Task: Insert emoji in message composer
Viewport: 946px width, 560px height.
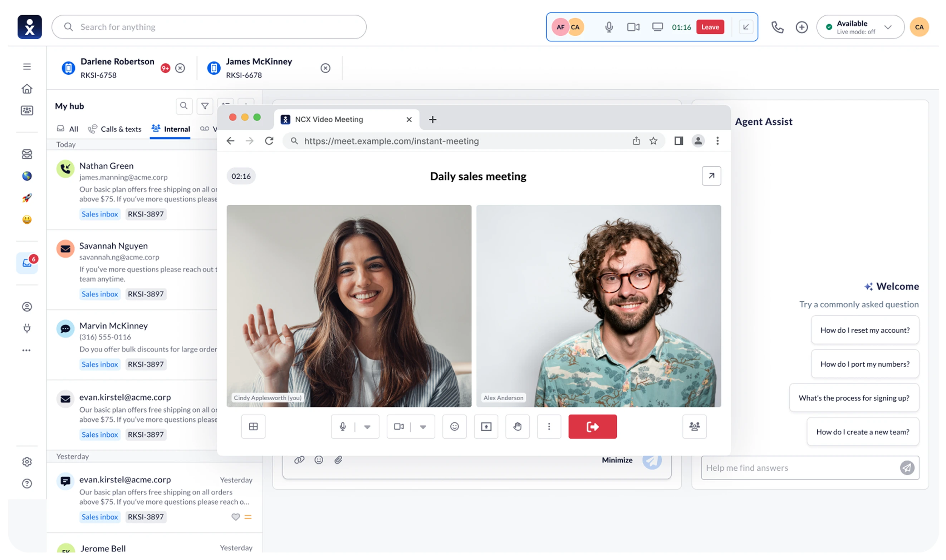Action: 319,460
